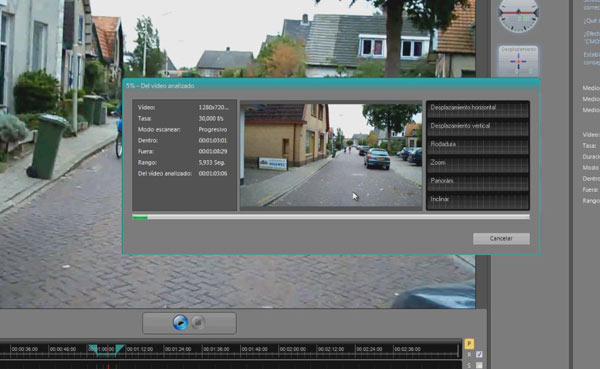The width and height of the screenshot is (600, 369).
Task: Click timeline at 00:01:12:00
Action: pyautogui.click(x=140, y=349)
